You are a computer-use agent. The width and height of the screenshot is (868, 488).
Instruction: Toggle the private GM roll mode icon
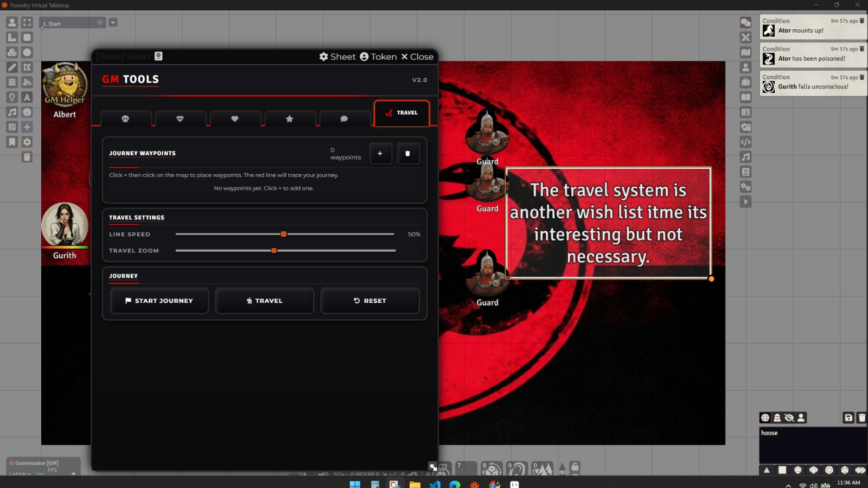(x=777, y=417)
